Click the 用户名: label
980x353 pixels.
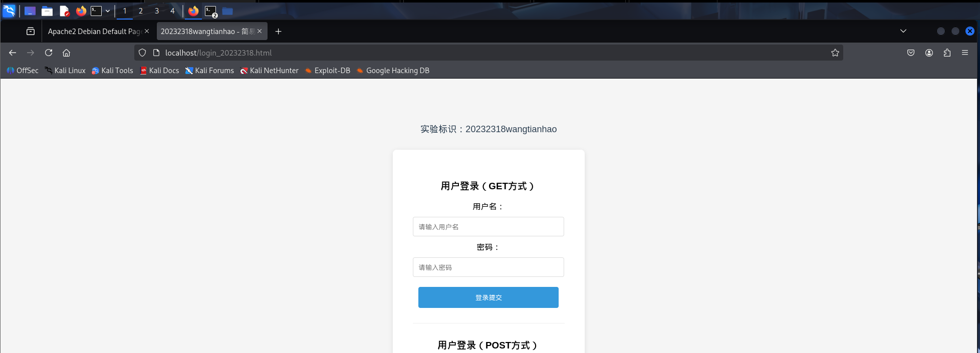(x=488, y=206)
